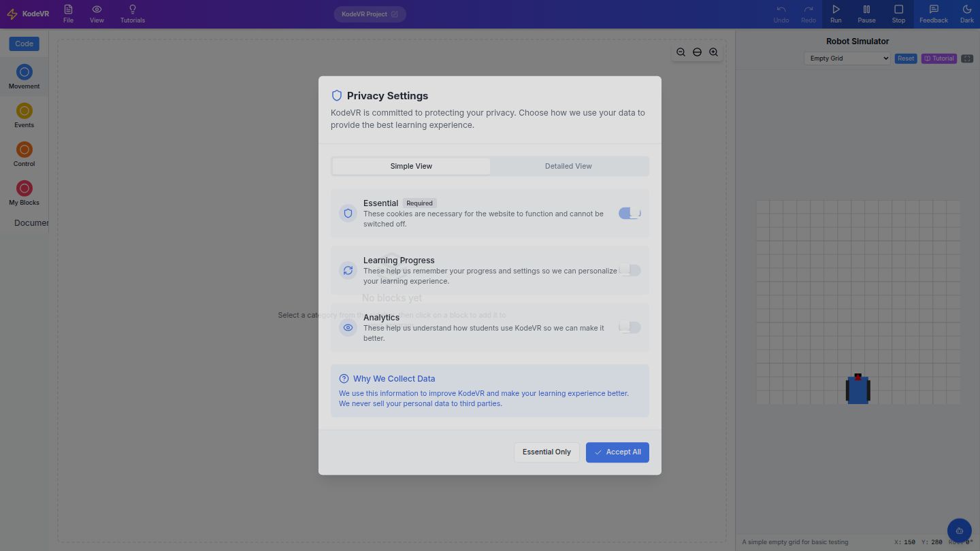980x551 pixels.
Task: Click the Required badge
Action: click(419, 203)
